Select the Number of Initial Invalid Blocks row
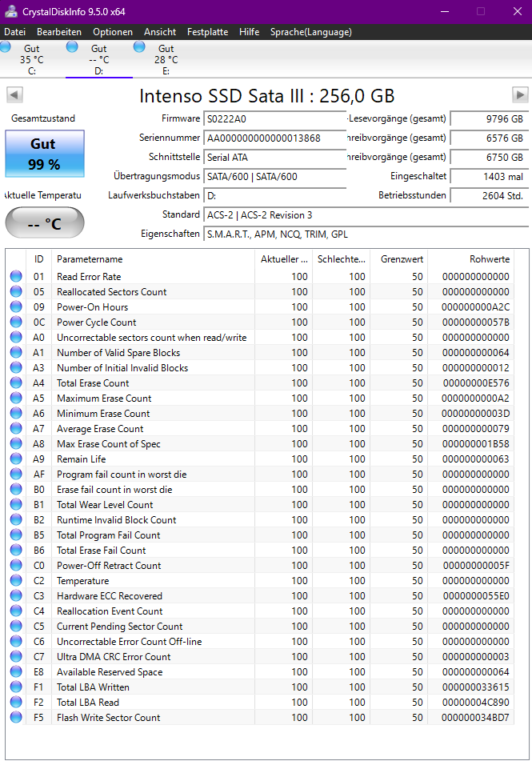This screenshot has width=532, height=765. [260, 367]
